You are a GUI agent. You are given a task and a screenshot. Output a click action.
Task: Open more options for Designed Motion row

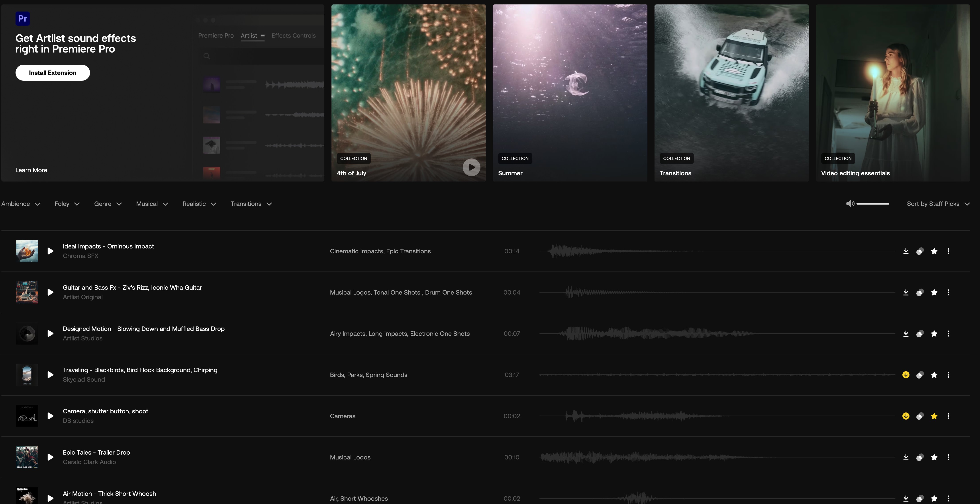point(949,334)
